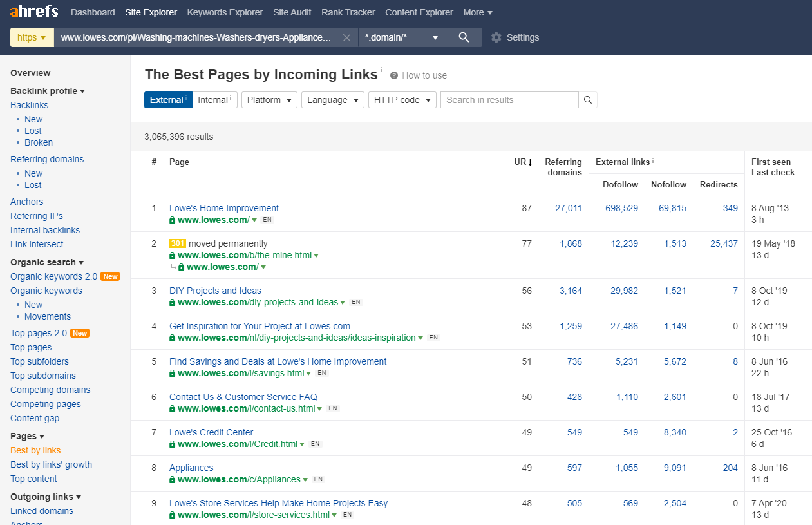Open Broken backlinks in the sidebar
812x525 pixels.
click(x=39, y=142)
